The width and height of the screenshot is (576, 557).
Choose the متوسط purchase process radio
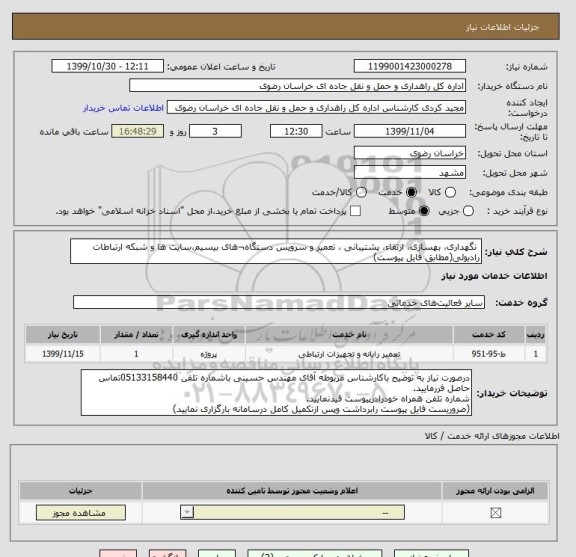(424, 211)
